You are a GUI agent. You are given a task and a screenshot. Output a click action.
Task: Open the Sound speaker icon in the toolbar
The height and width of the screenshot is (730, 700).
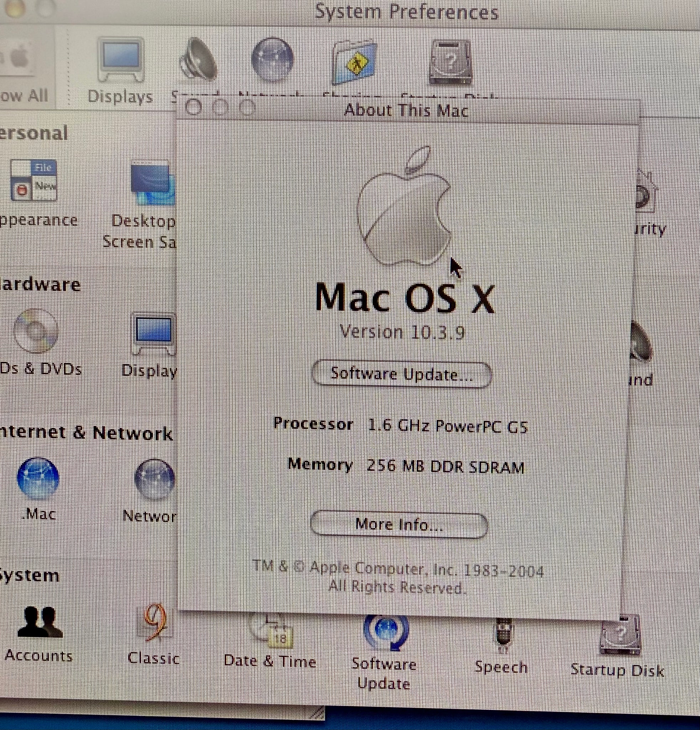tap(198, 60)
